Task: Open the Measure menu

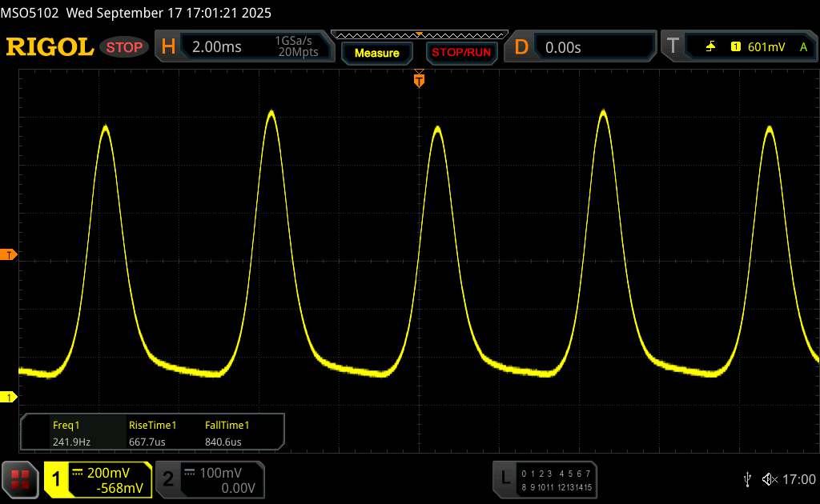Action: (376, 53)
